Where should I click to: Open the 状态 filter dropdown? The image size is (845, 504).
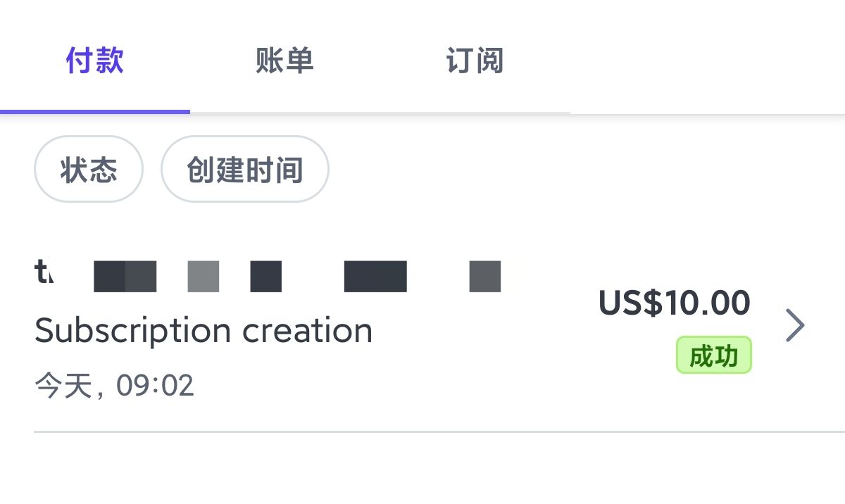[89, 170]
